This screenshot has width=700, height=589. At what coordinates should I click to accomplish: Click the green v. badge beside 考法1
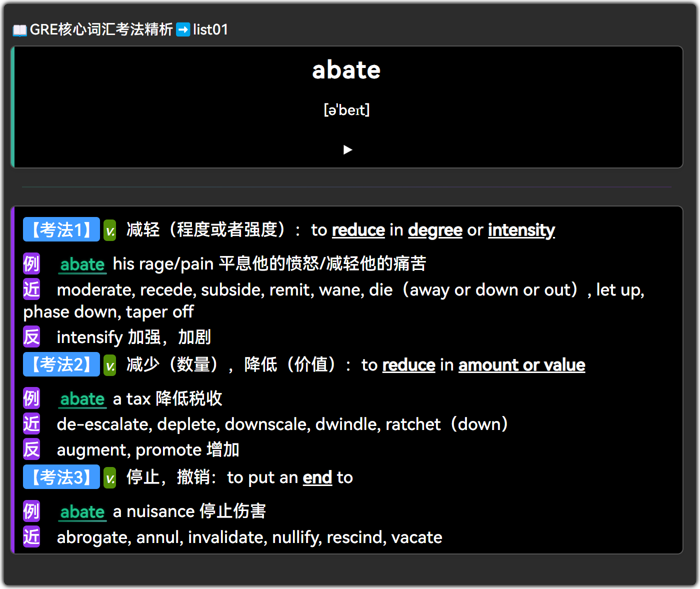click(110, 230)
